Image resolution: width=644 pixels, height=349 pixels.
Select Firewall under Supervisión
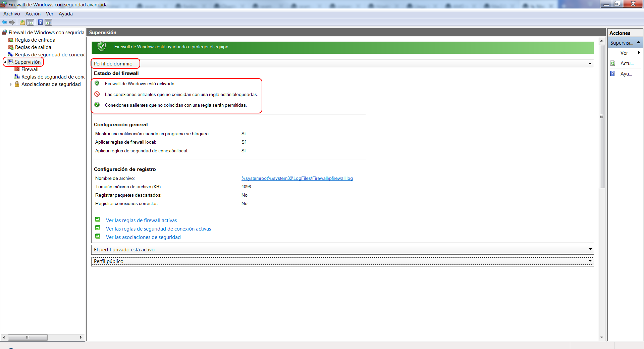[30, 69]
